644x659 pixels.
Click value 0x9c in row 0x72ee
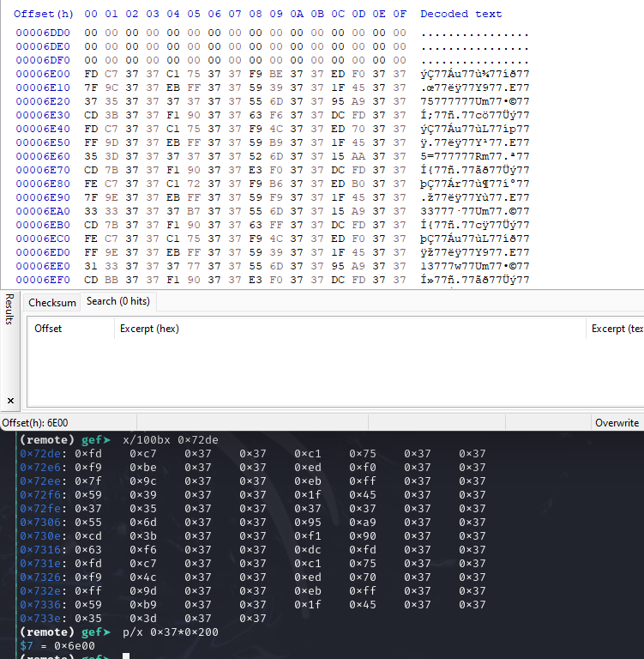click(143, 481)
